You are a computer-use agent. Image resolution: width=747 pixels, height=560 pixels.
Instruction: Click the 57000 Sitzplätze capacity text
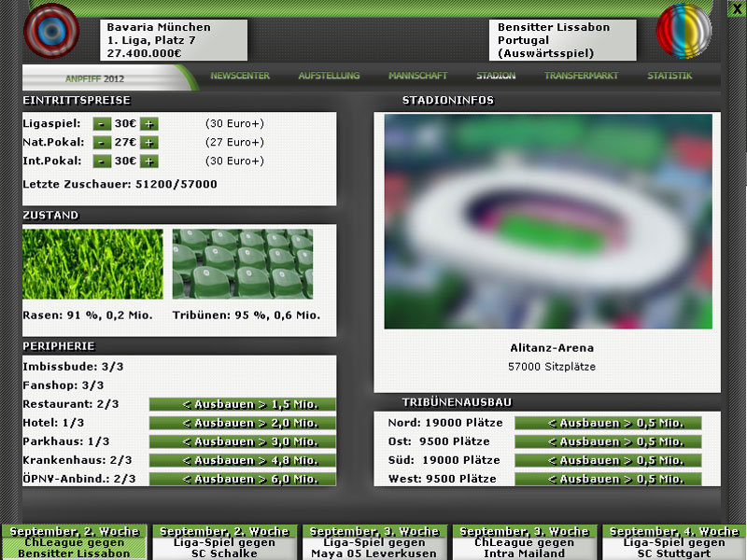click(552, 367)
